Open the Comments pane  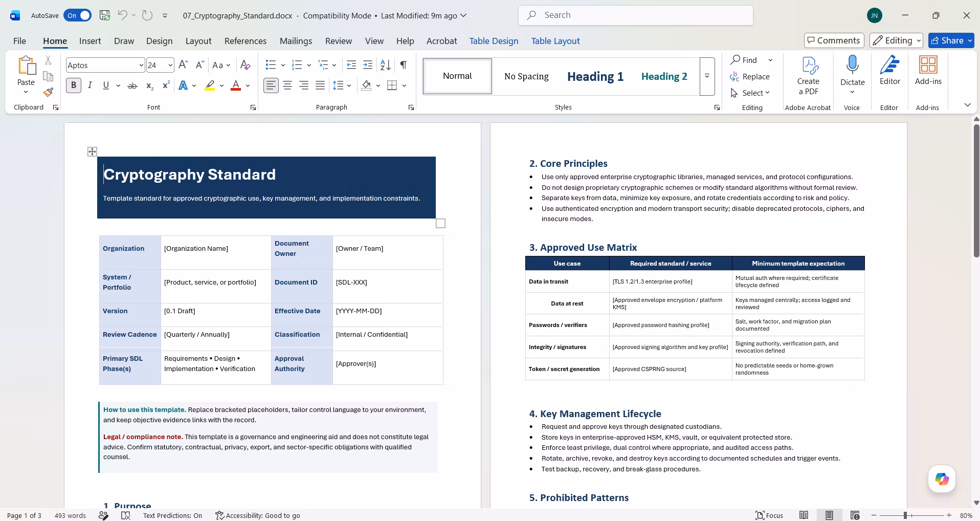click(x=834, y=40)
